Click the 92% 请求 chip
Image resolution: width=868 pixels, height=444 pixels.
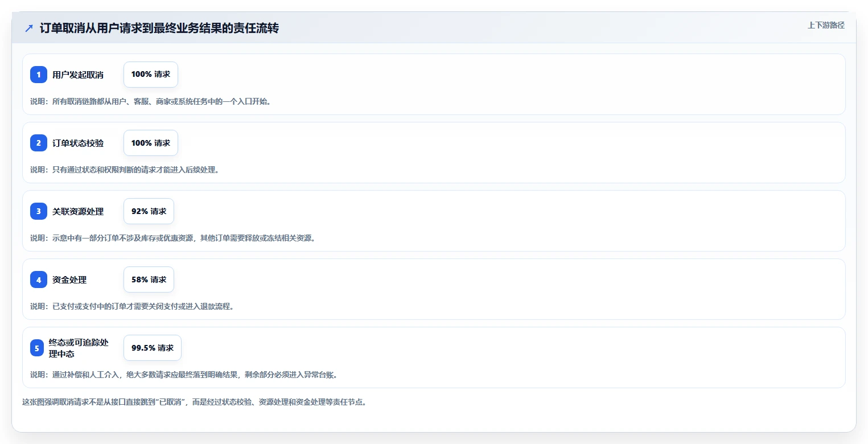click(x=149, y=211)
